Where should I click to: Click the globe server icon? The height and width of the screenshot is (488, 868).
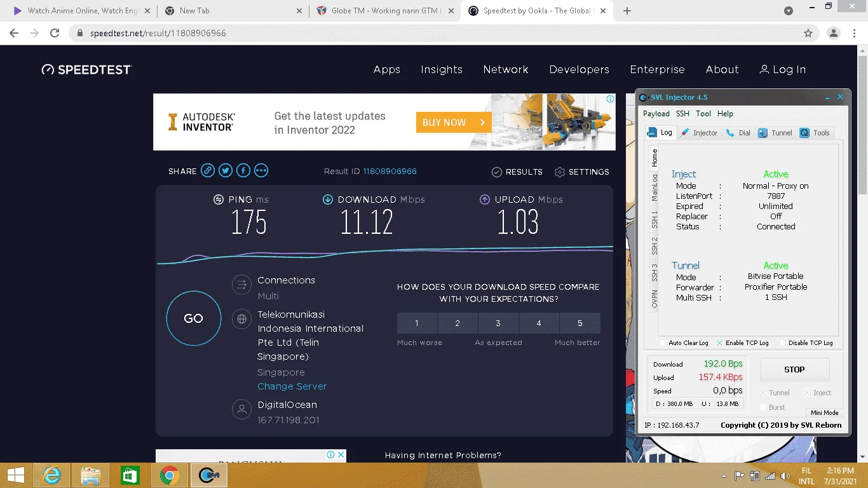pos(241,319)
